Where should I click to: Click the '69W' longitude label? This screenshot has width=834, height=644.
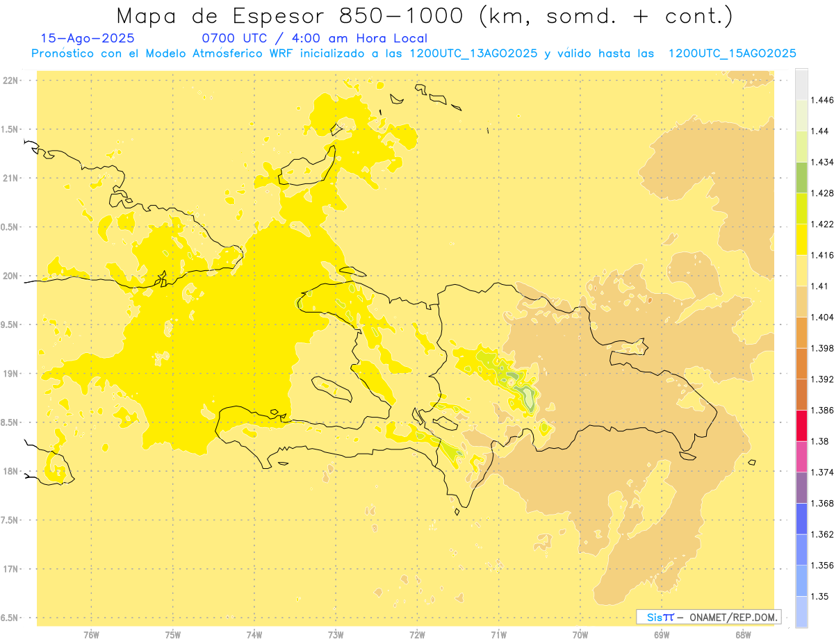pyautogui.click(x=662, y=634)
